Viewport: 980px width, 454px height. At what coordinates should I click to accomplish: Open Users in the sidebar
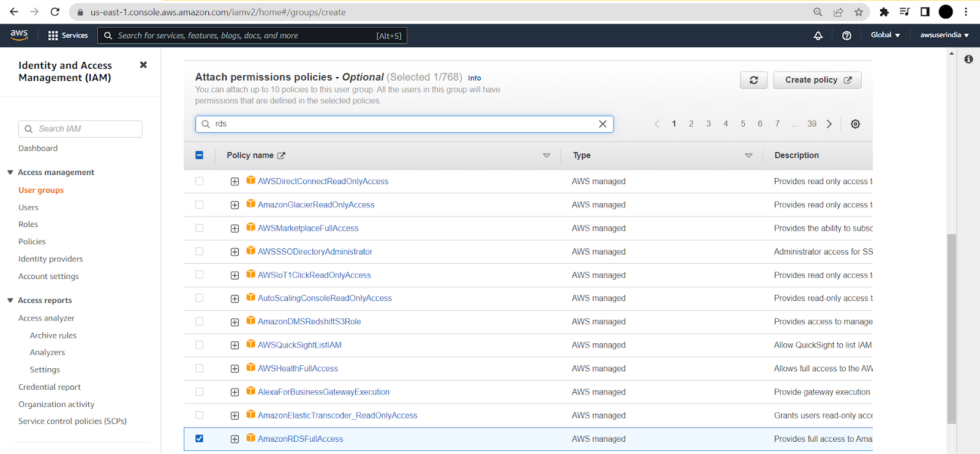click(28, 207)
